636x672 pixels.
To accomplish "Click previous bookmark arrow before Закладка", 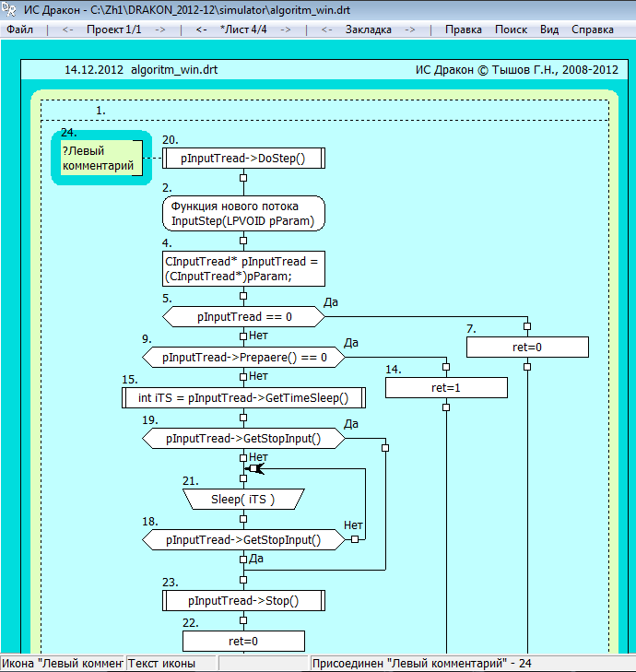I will pyautogui.click(x=326, y=29).
